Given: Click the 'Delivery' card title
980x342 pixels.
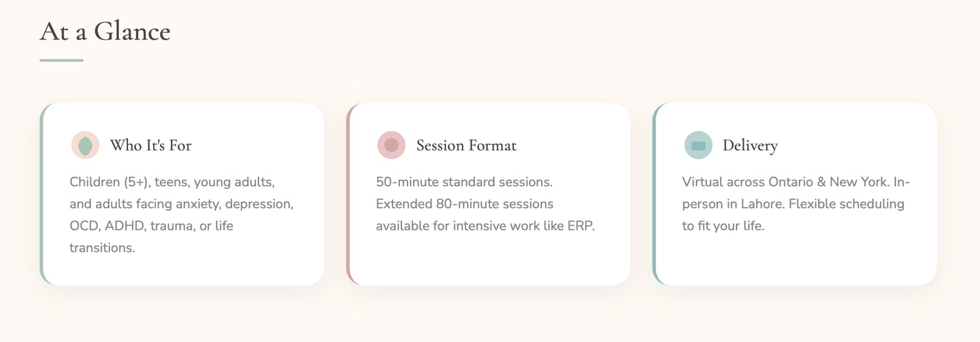Looking at the screenshot, I should click(x=750, y=146).
